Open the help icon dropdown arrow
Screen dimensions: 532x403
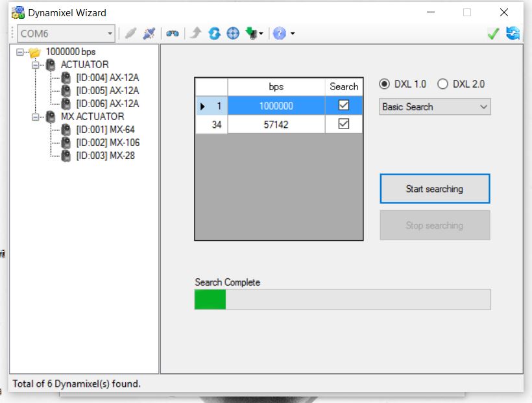[293, 34]
